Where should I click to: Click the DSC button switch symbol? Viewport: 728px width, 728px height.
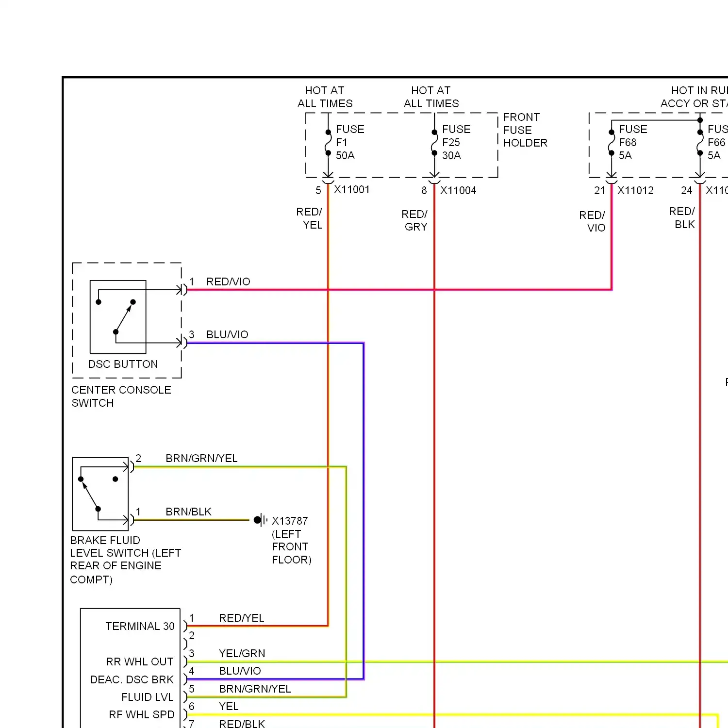pyautogui.click(x=118, y=316)
